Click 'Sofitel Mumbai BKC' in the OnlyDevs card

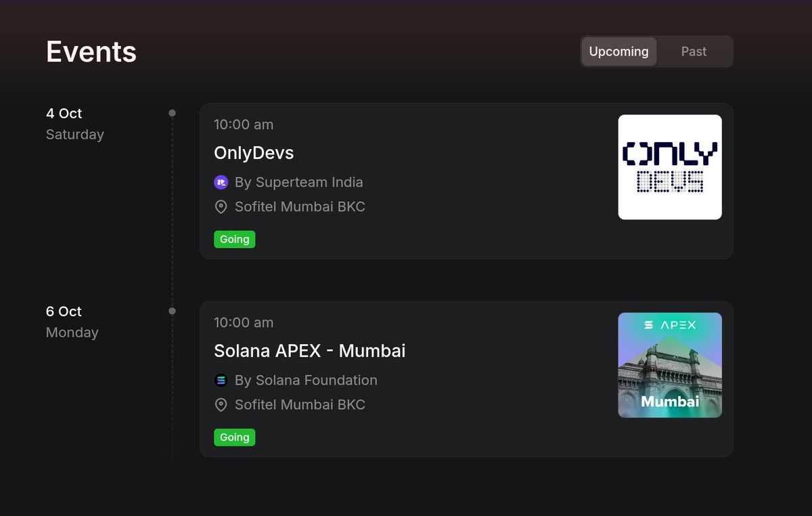coord(300,207)
